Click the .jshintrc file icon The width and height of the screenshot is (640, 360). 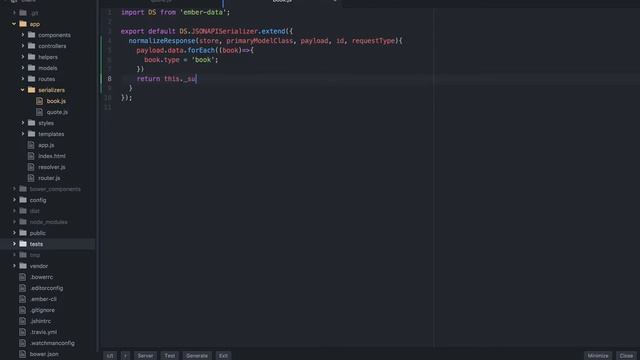pyautogui.click(x=23, y=321)
